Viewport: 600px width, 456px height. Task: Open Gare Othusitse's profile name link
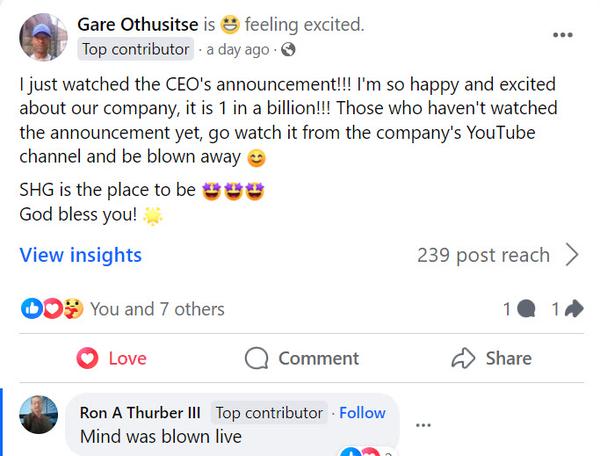tap(139, 24)
